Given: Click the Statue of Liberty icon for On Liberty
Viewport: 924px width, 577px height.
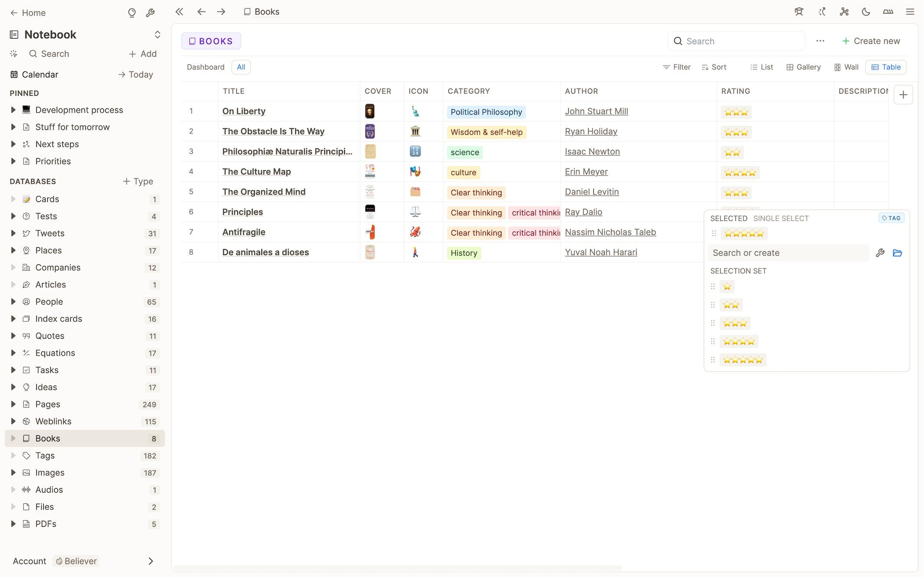Looking at the screenshot, I should pyautogui.click(x=415, y=111).
